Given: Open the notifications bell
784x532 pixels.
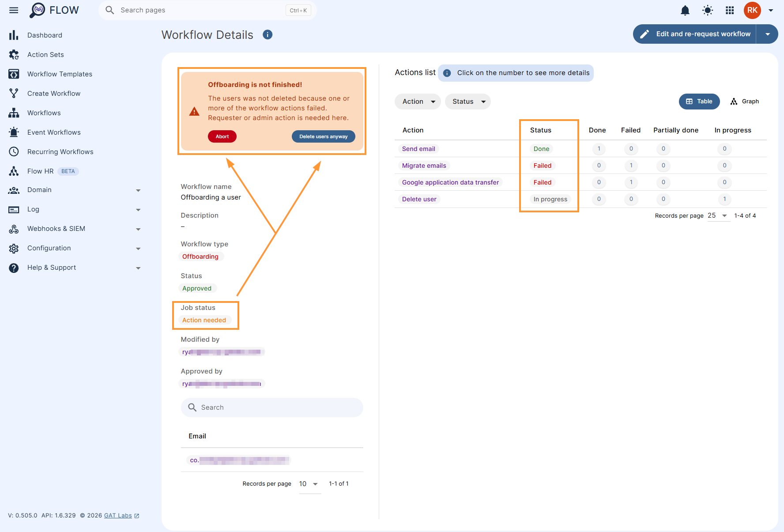Looking at the screenshot, I should pos(685,10).
